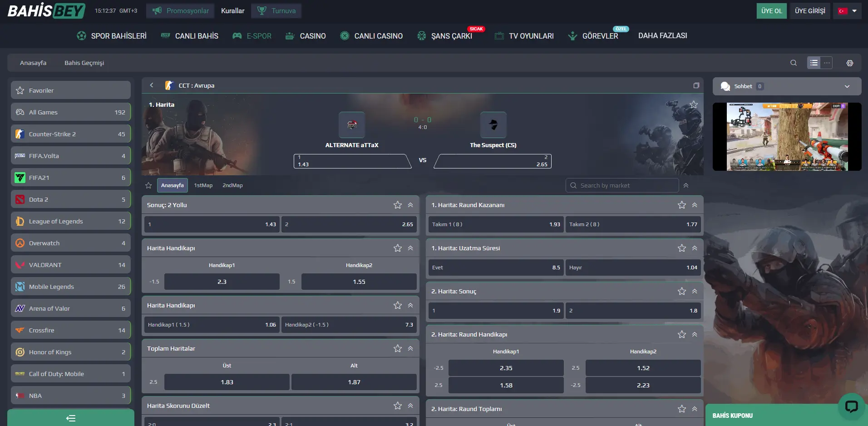The image size is (868, 426).
Task: Select Dota 2 in sidebar
Action: click(71, 199)
